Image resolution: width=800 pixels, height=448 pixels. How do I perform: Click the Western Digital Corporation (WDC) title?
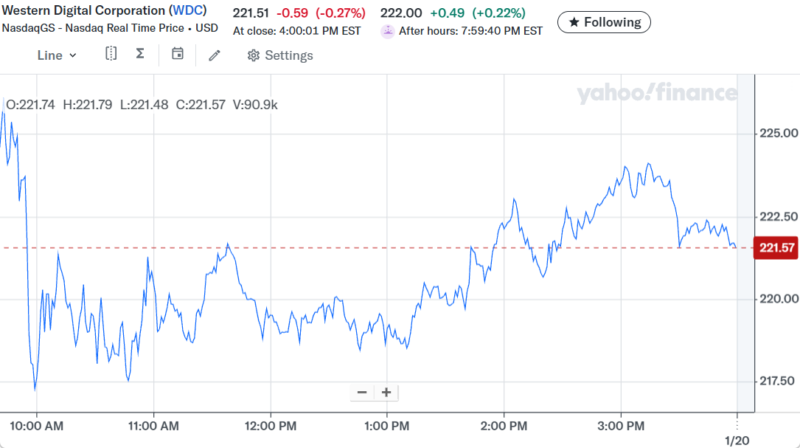tap(112, 12)
